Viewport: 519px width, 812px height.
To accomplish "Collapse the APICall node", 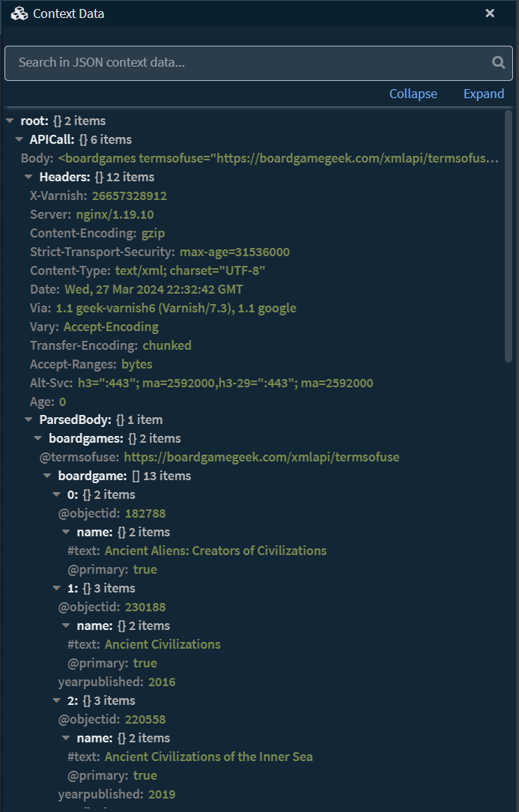I will 18,139.
